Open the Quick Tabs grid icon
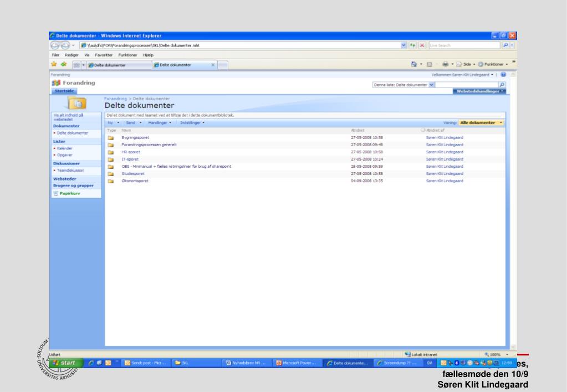Viewport: 567px width, 392px height. pos(76,65)
